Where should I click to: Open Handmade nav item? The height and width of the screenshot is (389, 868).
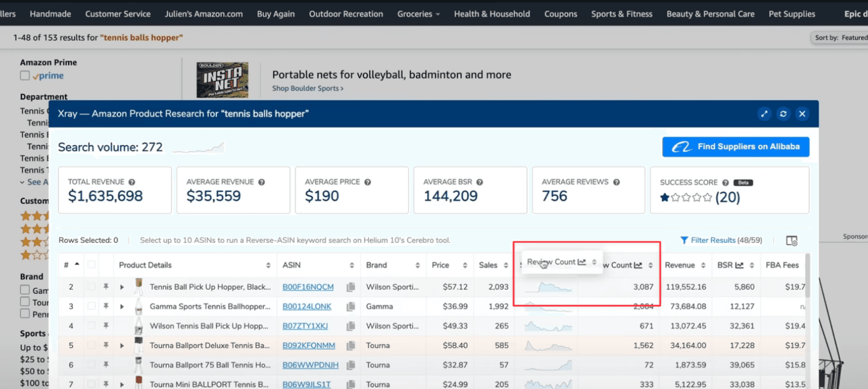tap(50, 14)
